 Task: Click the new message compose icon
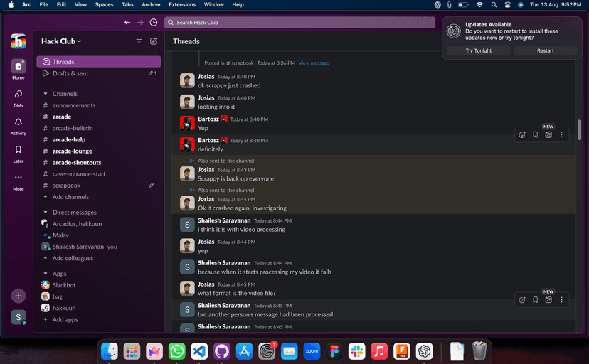click(154, 41)
